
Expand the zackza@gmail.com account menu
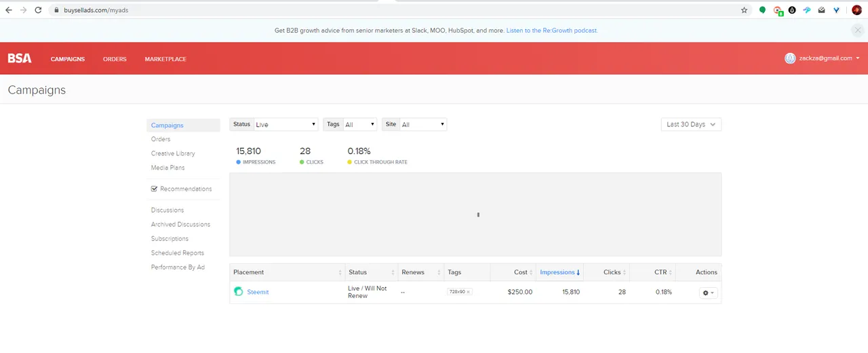[x=829, y=58]
